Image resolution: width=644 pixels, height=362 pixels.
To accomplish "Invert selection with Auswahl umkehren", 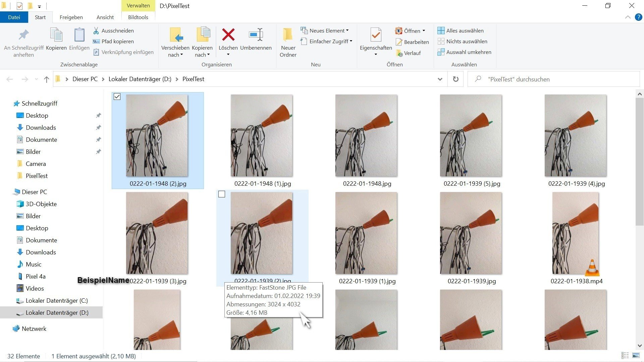I will point(465,52).
